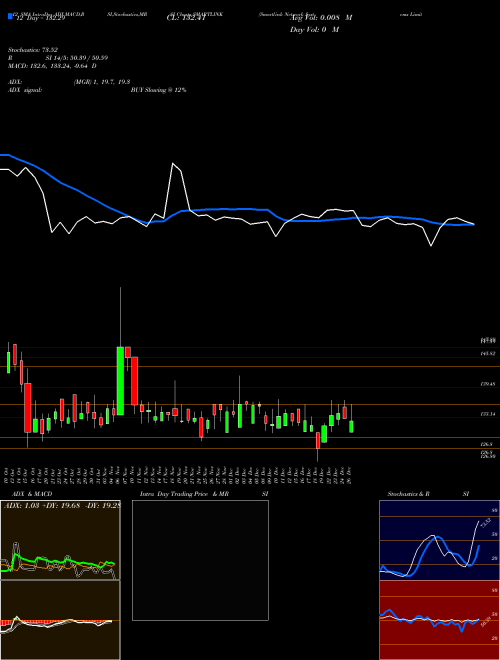Click the 'CL: 132.41' close price label

pyautogui.click(x=185, y=18)
